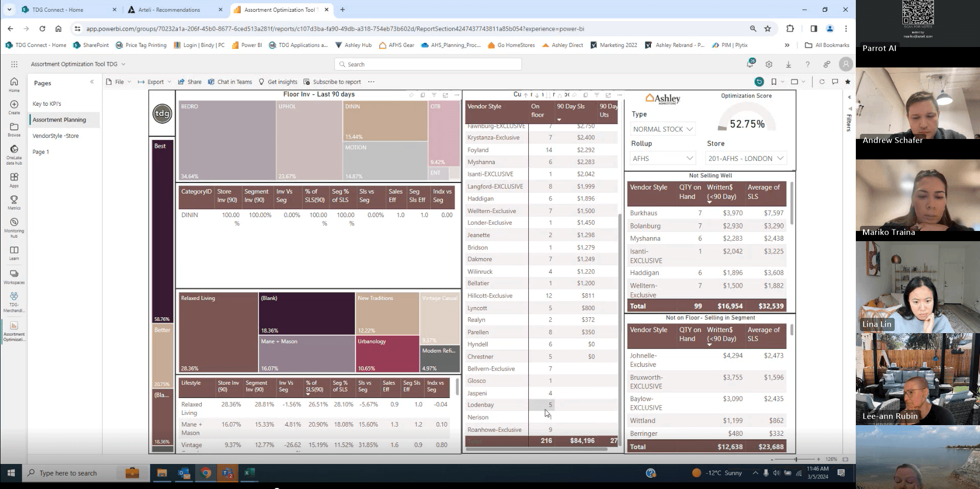Select the Key to KPI's page
The height and width of the screenshot is (489, 980).
pos(47,104)
